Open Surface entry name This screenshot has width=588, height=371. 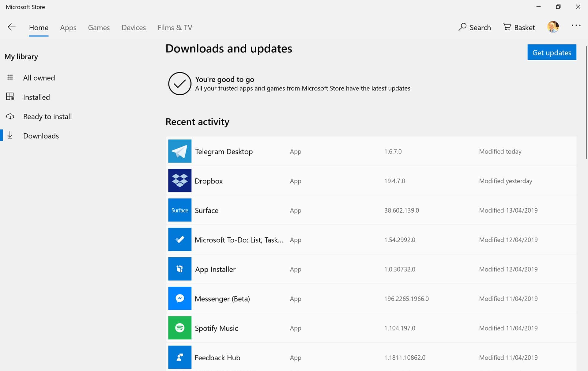[206, 210]
